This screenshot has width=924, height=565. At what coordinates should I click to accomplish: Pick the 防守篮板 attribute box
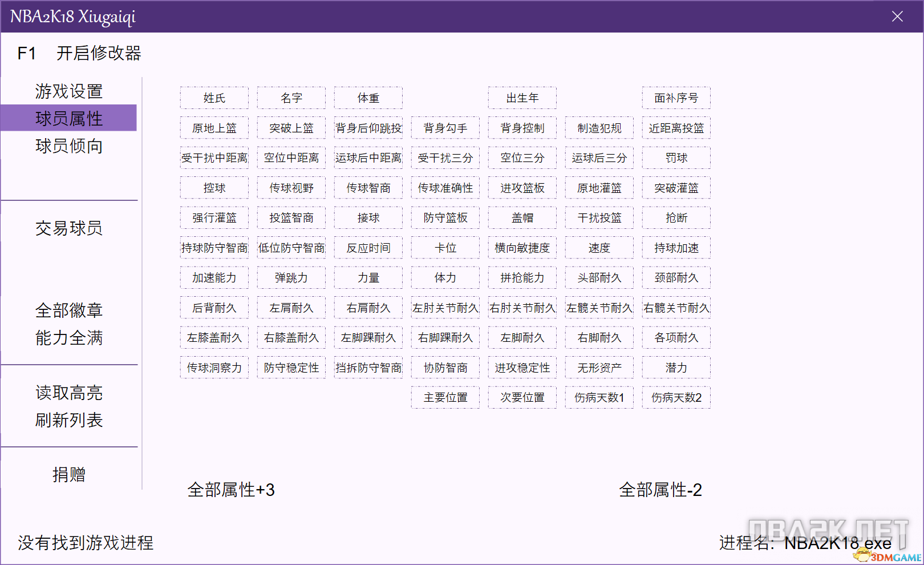pyautogui.click(x=445, y=218)
